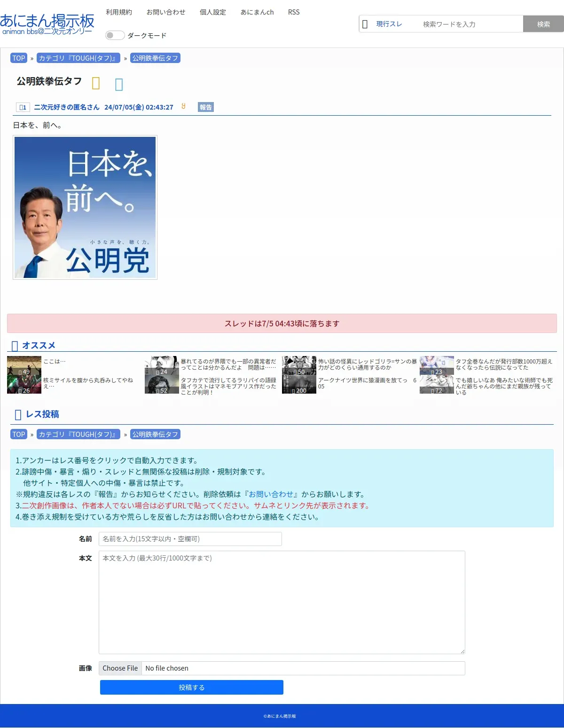Image resolution: width=564 pixels, height=728 pixels.
Task: Click the thread title heading 公明鉄拳伝タフ
Action: point(49,81)
